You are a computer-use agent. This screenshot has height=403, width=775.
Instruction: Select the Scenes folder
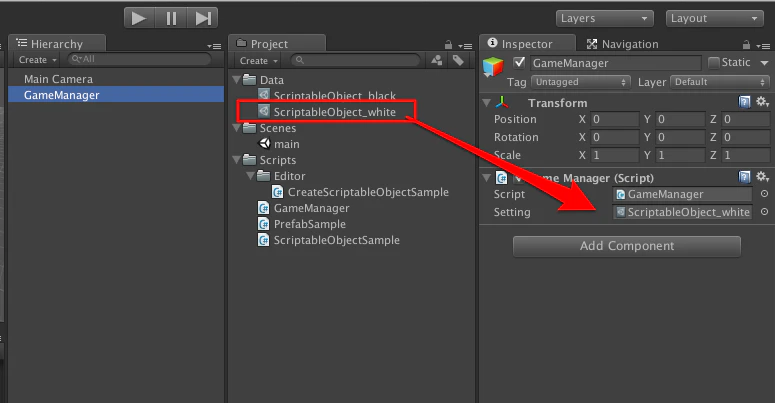[x=270, y=128]
